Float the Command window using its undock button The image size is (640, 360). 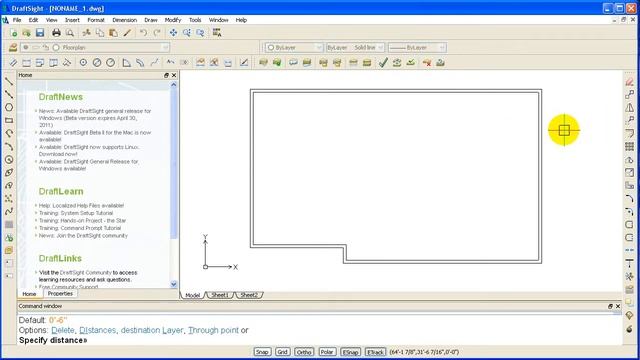[x=610, y=306]
